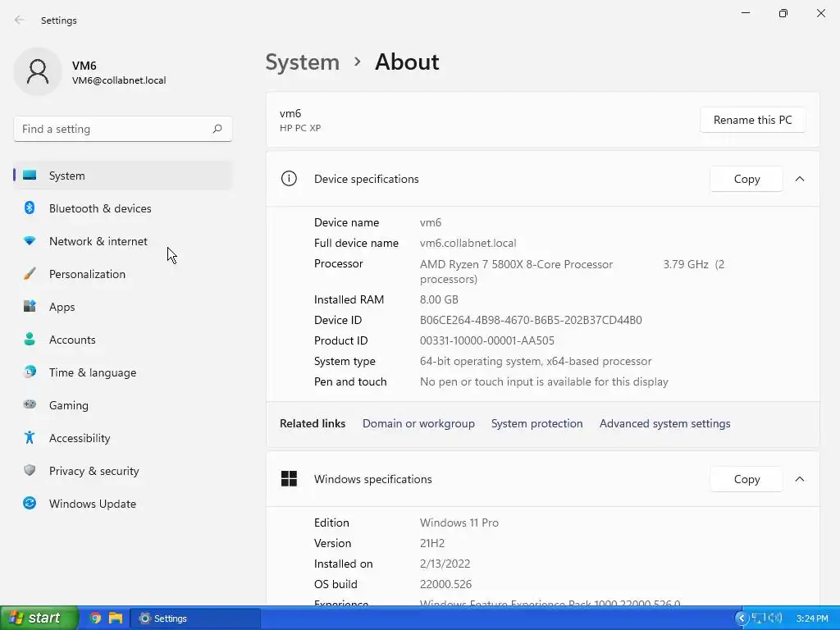The width and height of the screenshot is (840, 630).
Task: Collapse the Windows specifications section
Action: click(x=800, y=478)
